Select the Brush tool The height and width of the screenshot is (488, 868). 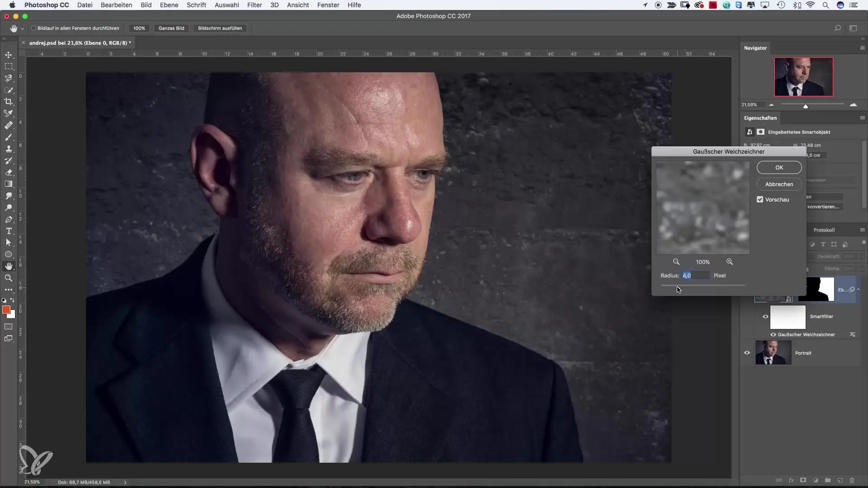click(x=9, y=137)
